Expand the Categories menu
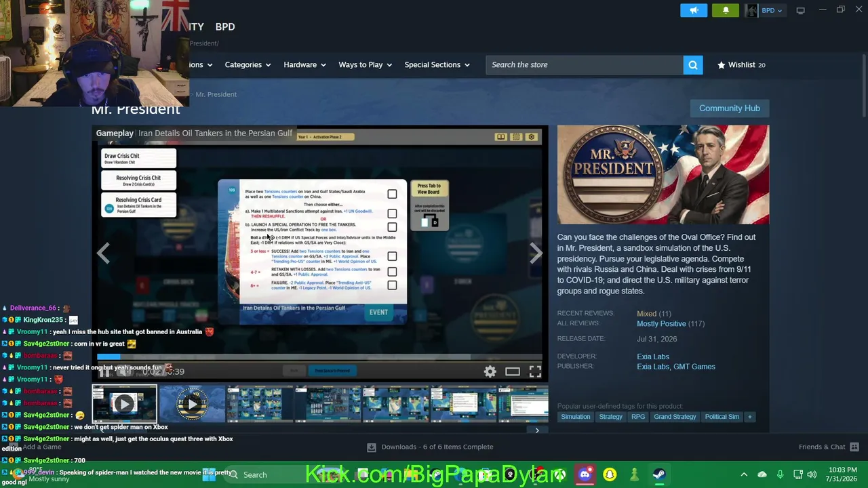This screenshot has width=868, height=488. pyautogui.click(x=248, y=65)
